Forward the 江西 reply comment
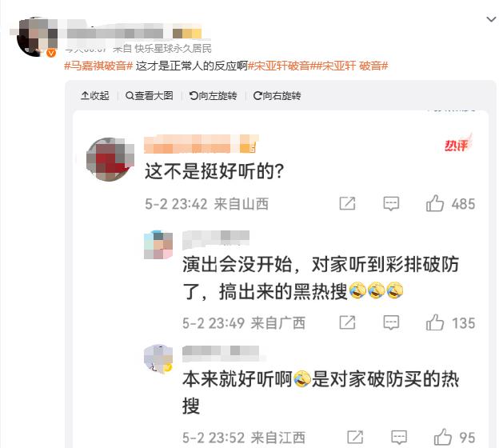Viewport: 499px width, 448px height. (355, 437)
